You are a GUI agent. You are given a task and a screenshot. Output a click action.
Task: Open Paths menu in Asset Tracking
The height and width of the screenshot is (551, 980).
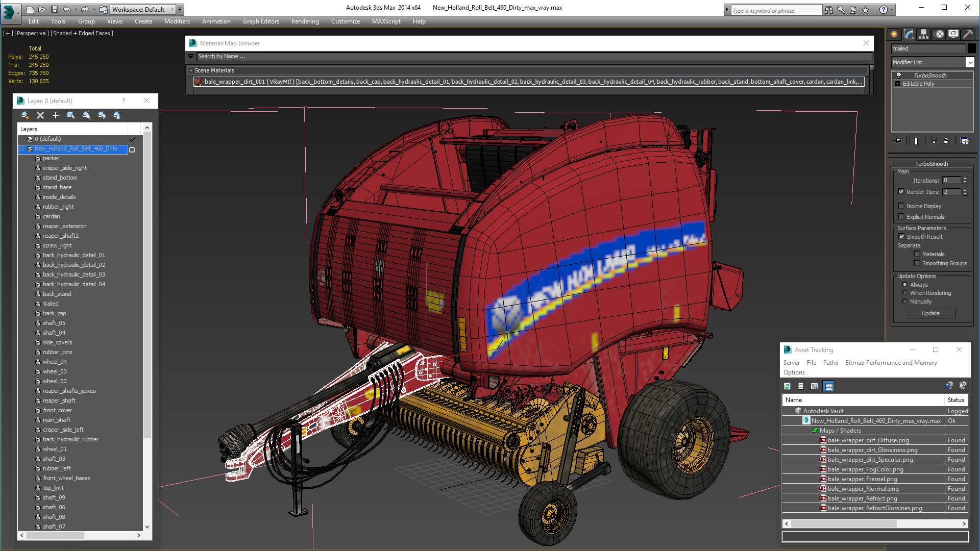pyautogui.click(x=830, y=363)
